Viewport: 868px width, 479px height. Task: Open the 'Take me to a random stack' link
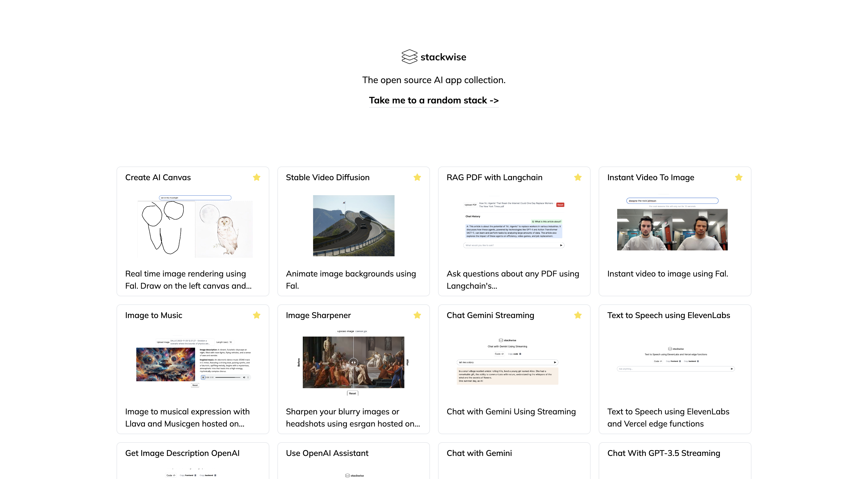pos(434,100)
